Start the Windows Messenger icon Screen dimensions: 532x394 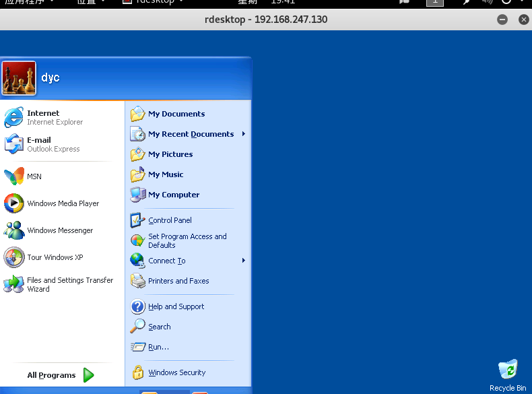tap(14, 230)
